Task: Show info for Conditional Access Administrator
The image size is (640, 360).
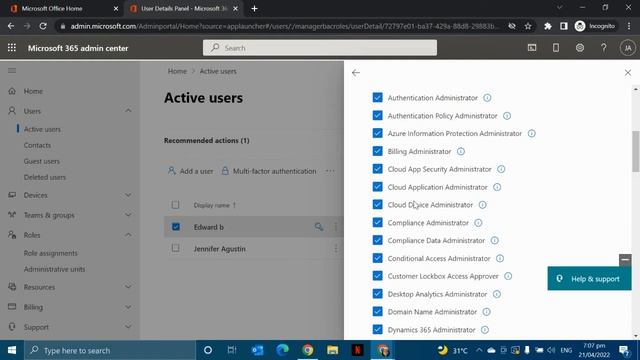Action: pyautogui.click(x=500, y=258)
